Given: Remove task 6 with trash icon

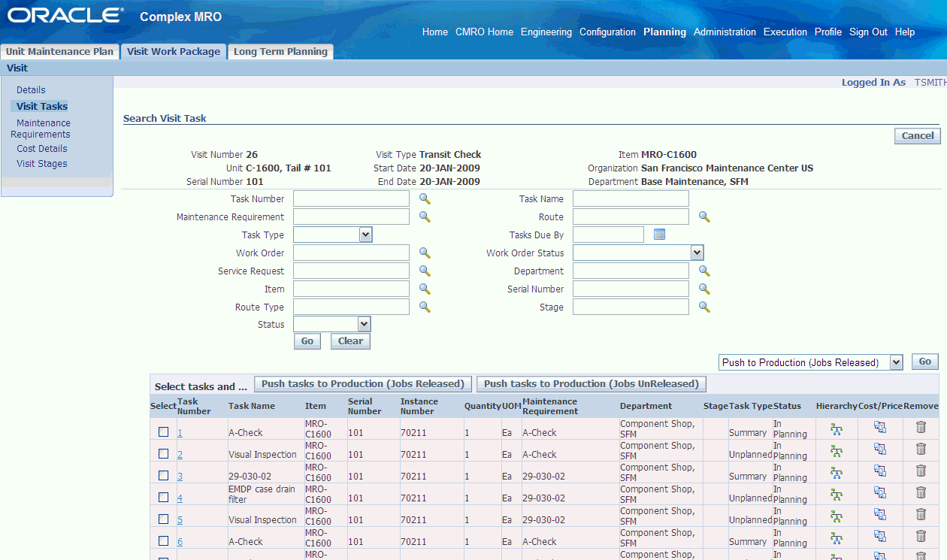Looking at the screenshot, I should (x=921, y=536).
